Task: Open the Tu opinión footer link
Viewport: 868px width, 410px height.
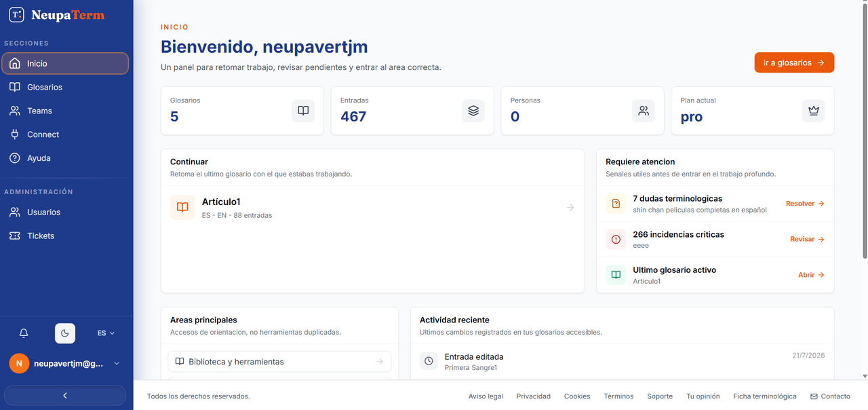Action: [703, 396]
